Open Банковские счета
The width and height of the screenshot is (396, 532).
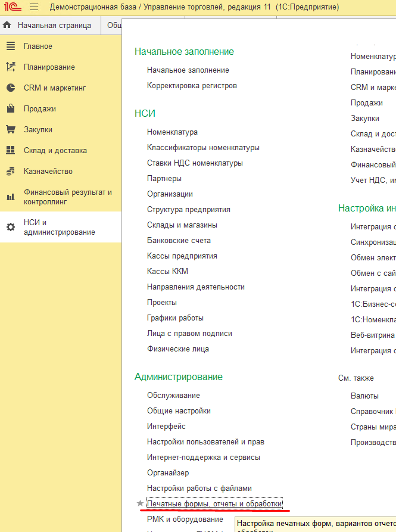click(x=179, y=241)
